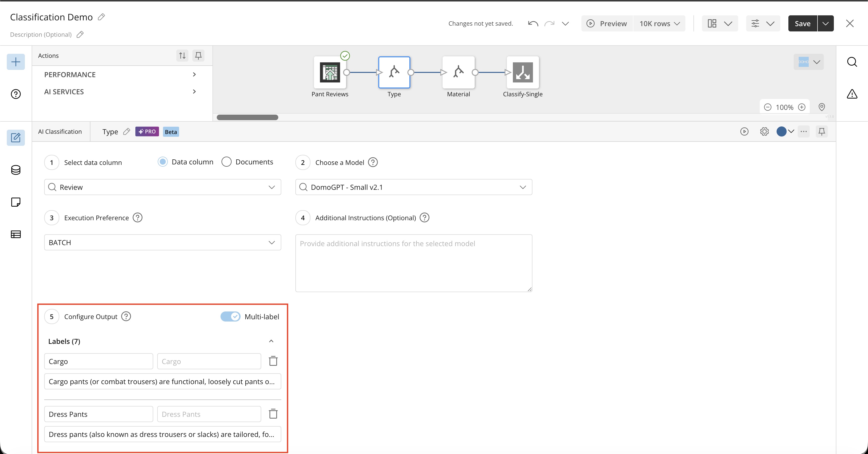Click the add tile plus button
868x454 pixels.
(16, 62)
